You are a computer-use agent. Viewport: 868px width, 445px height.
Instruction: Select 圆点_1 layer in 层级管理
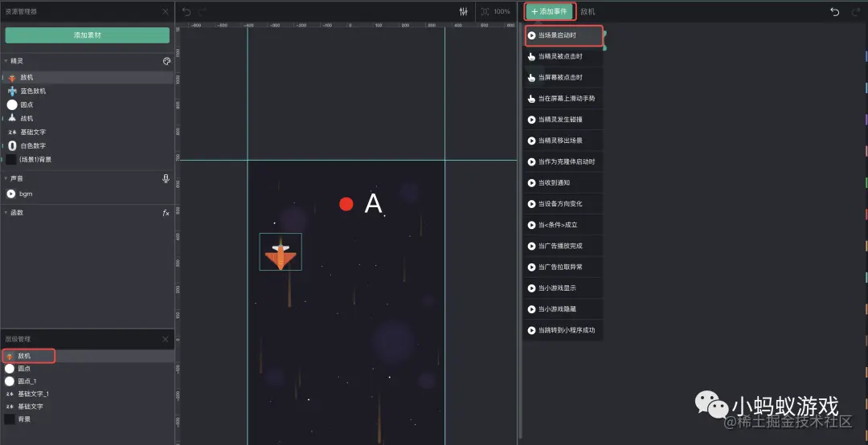click(88, 382)
